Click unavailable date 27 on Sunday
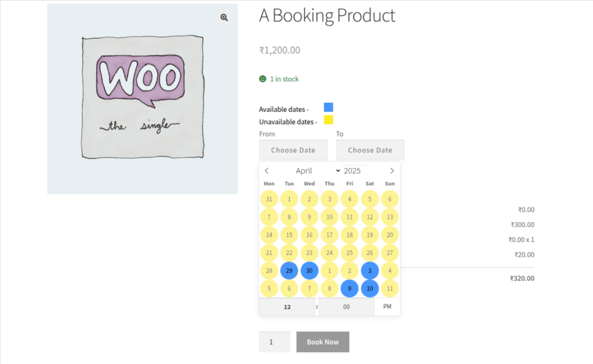This screenshot has width=593, height=364. point(390,253)
